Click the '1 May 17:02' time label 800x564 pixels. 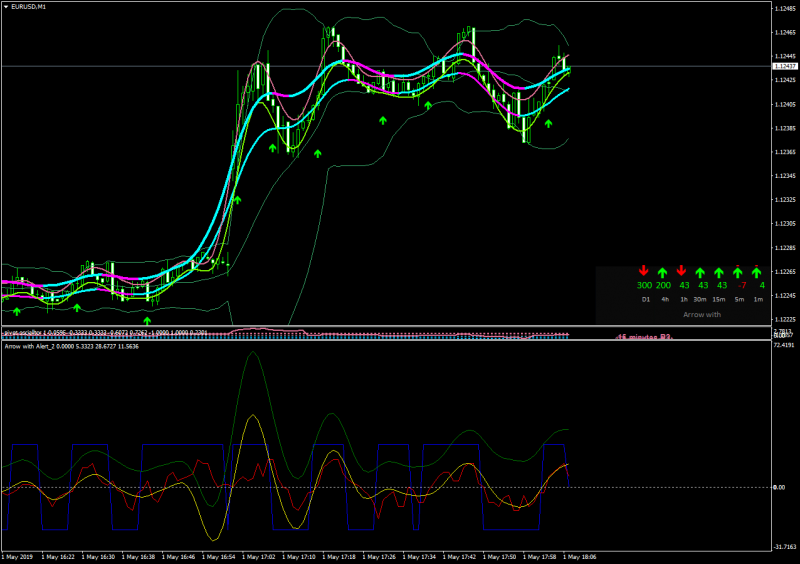(259, 557)
